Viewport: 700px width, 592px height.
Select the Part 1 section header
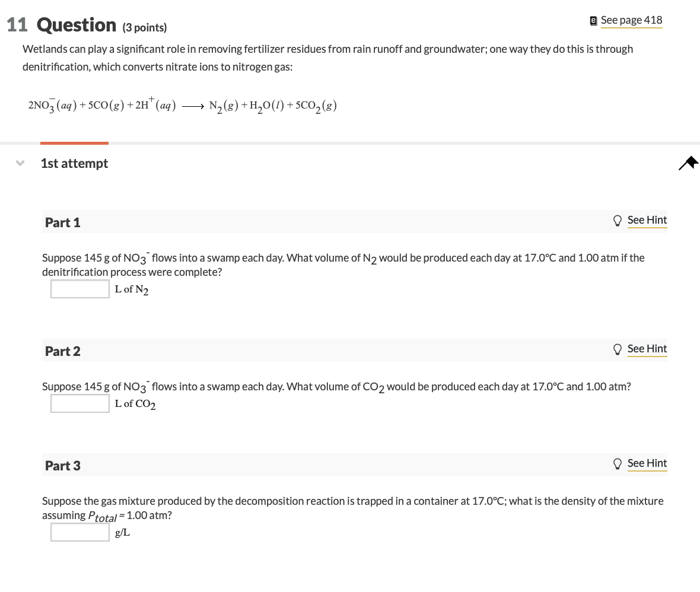62,222
